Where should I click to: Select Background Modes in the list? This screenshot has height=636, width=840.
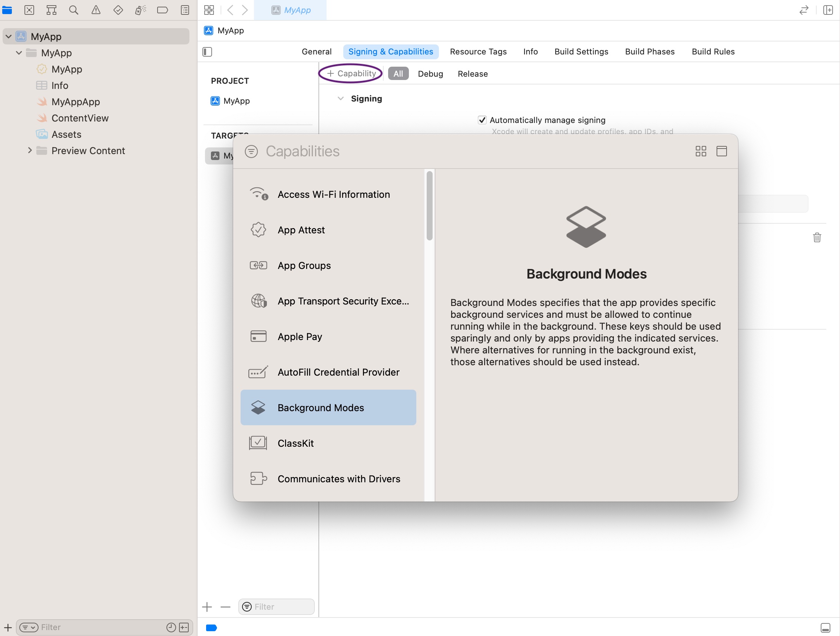[x=328, y=407]
